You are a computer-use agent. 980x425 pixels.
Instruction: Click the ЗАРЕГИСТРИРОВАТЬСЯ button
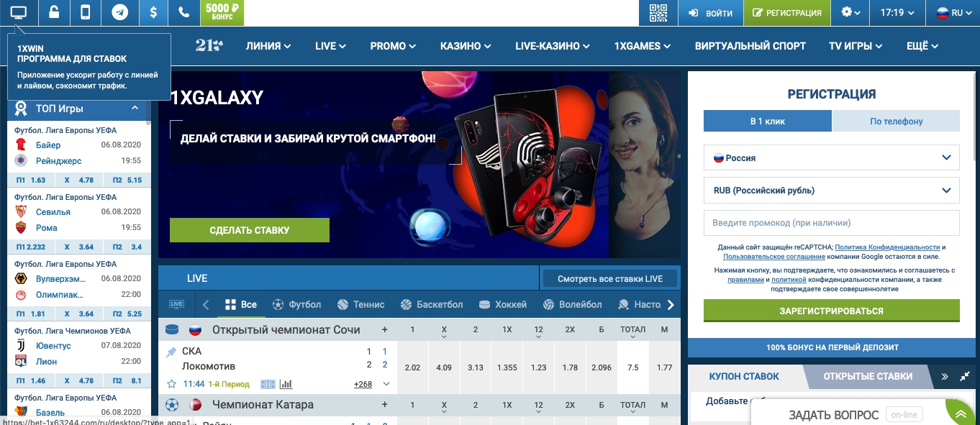831,311
